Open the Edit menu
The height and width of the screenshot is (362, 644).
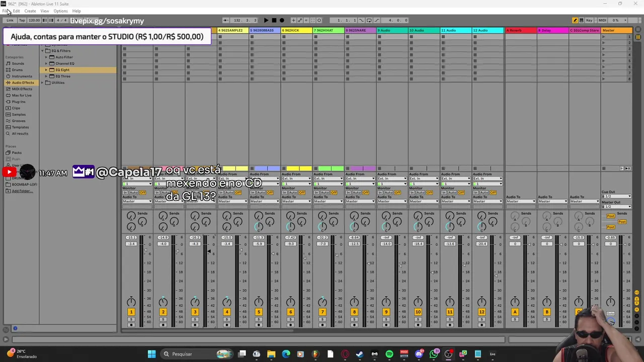pyautogui.click(x=17, y=11)
